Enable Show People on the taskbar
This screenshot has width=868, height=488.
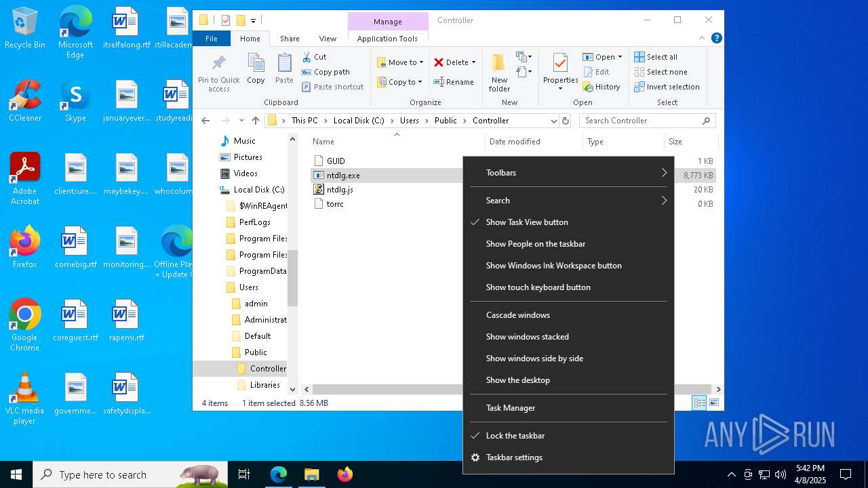(535, 244)
